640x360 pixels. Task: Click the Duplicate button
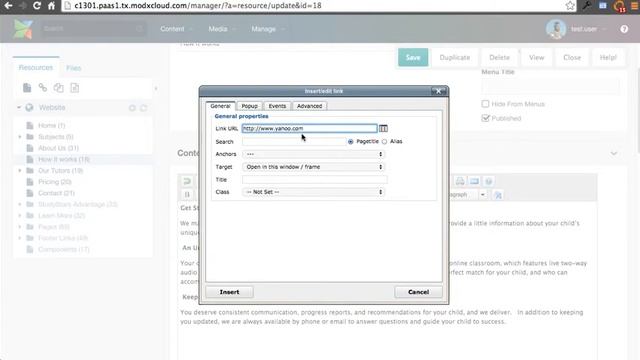click(455, 58)
